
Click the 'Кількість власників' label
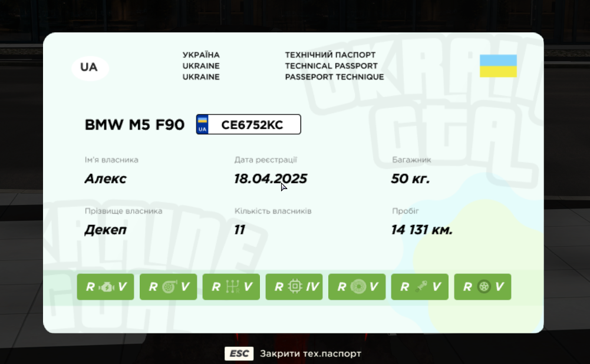[x=273, y=211]
